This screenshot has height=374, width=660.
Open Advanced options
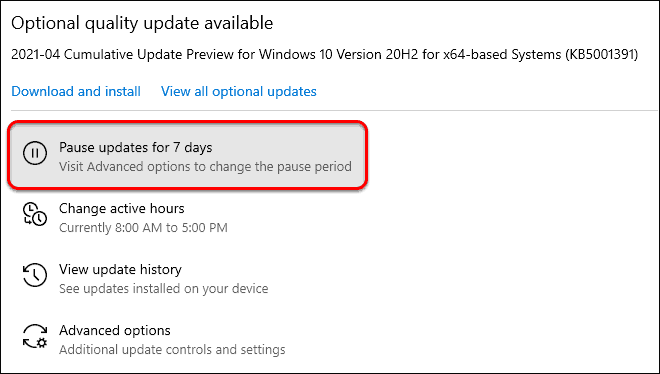(x=114, y=330)
